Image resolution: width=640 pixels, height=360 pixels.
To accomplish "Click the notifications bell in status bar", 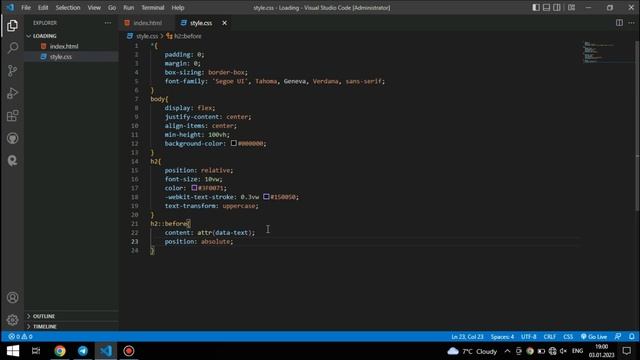I will (x=631, y=337).
